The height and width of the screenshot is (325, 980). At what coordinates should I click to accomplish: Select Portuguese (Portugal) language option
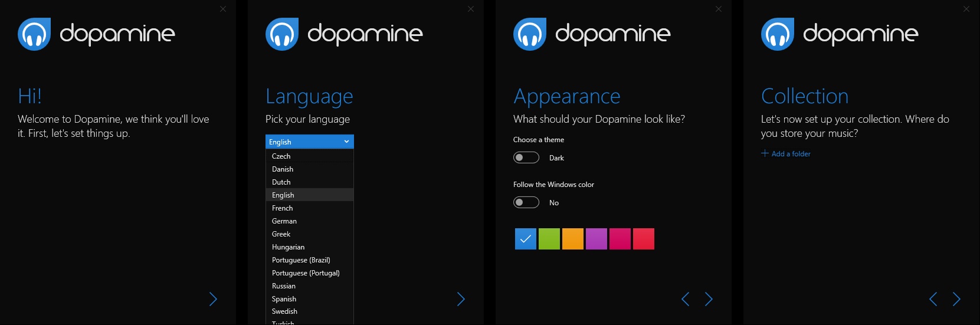click(x=310, y=273)
